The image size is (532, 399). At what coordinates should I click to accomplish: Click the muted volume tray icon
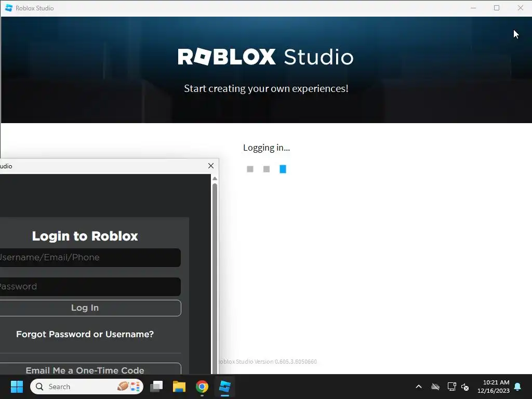pyautogui.click(x=465, y=387)
